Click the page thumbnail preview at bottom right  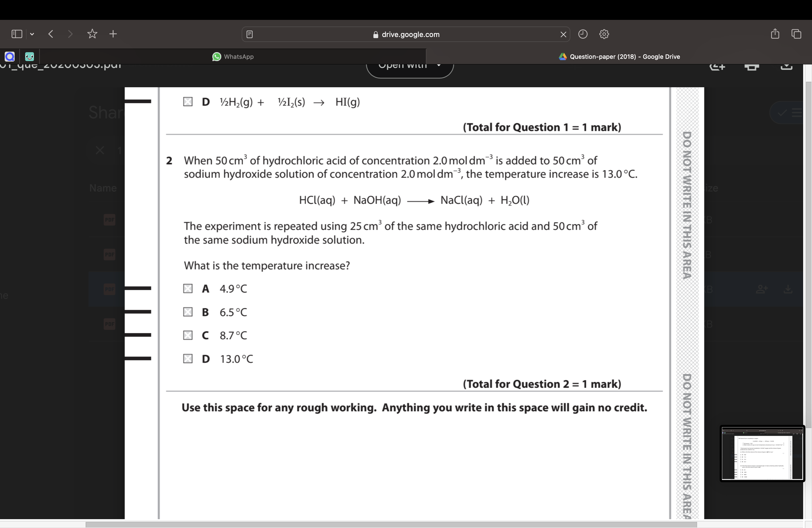pyautogui.click(x=762, y=454)
